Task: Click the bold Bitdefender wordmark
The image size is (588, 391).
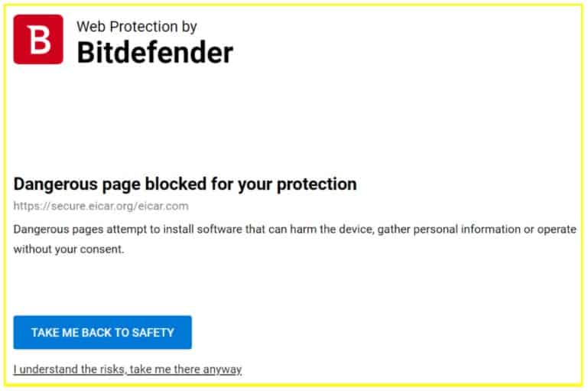Action: click(x=155, y=53)
